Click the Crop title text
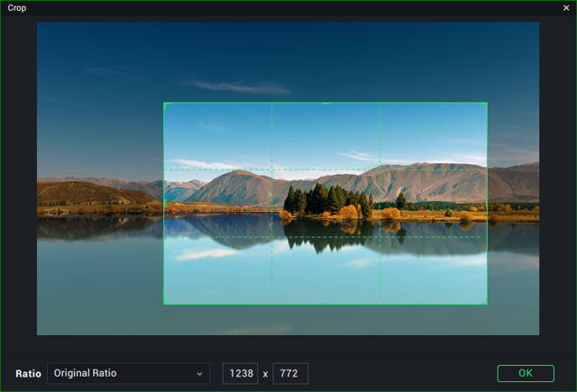 point(16,8)
